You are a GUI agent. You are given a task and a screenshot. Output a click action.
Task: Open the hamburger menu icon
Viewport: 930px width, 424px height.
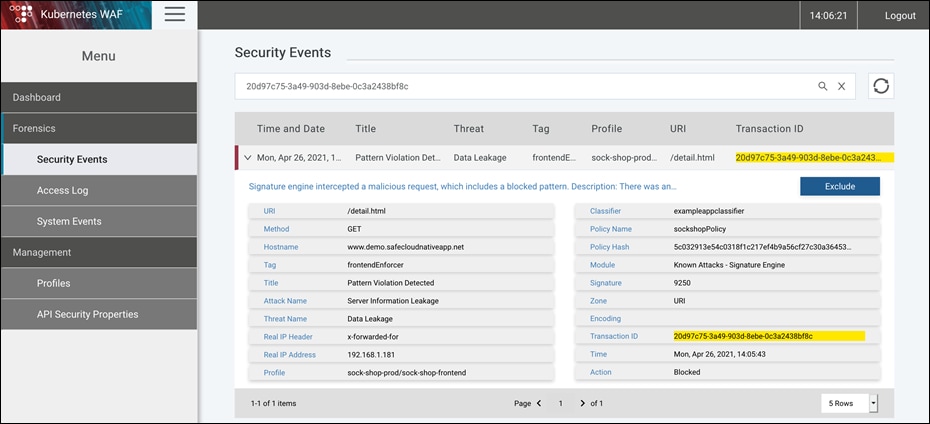click(175, 14)
